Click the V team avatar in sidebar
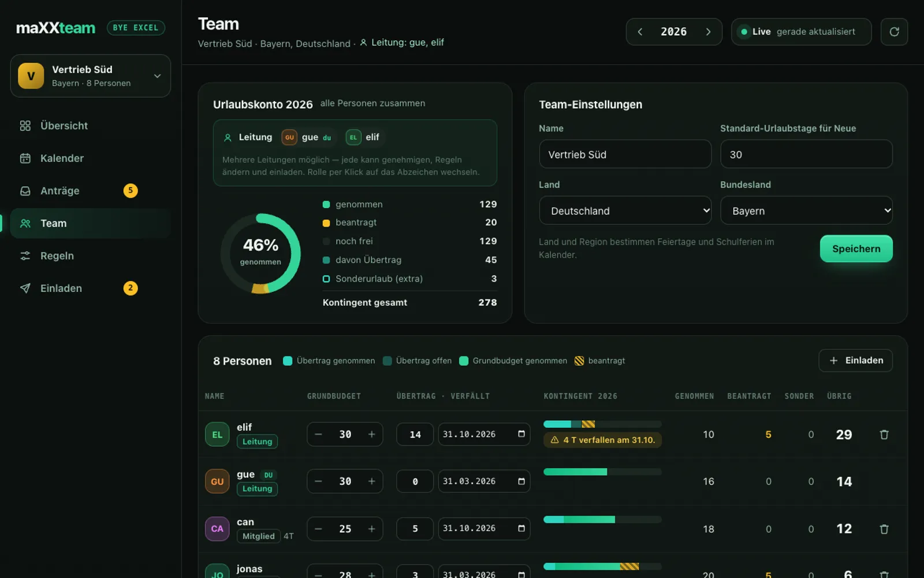The height and width of the screenshot is (578, 924). (31, 76)
